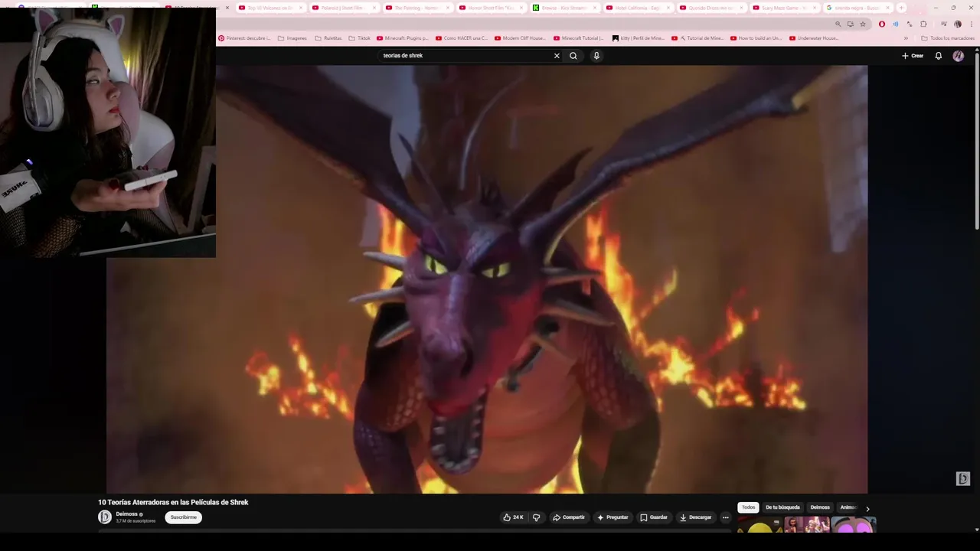Show more filter chips with right arrow
The width and height of the screenshot is (980, 551).
[x=867, y=508]
